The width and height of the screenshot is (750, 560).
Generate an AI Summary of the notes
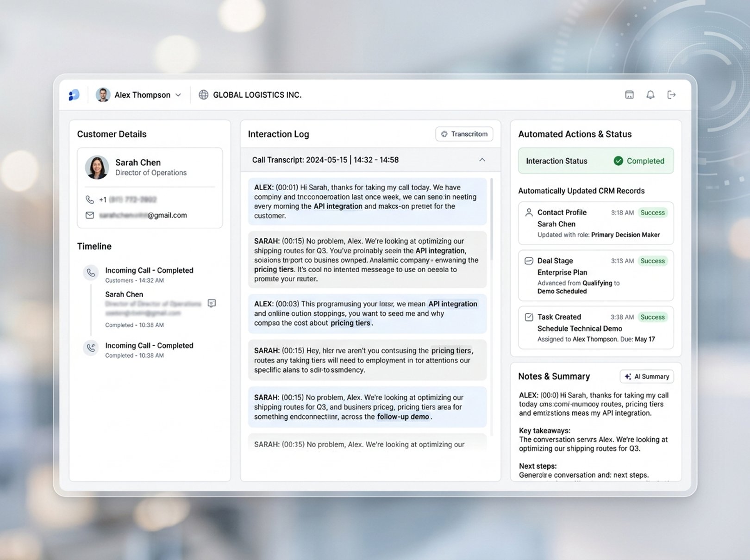click(646, 376)
